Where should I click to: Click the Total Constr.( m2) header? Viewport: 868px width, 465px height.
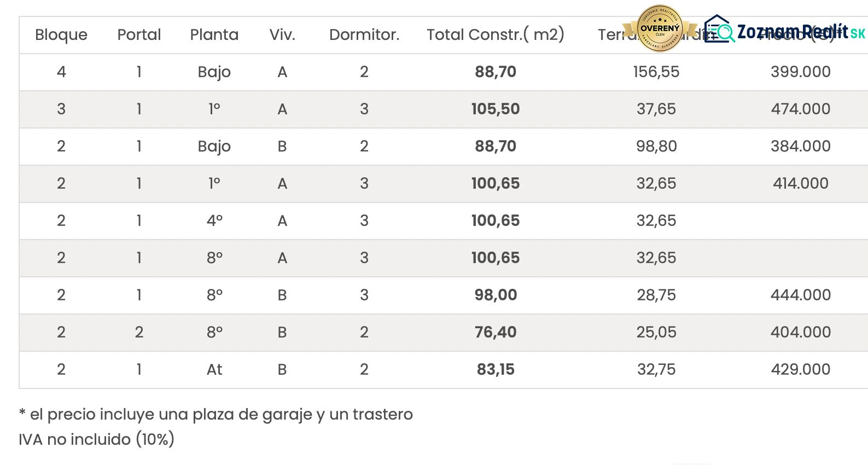pos(496,34)
